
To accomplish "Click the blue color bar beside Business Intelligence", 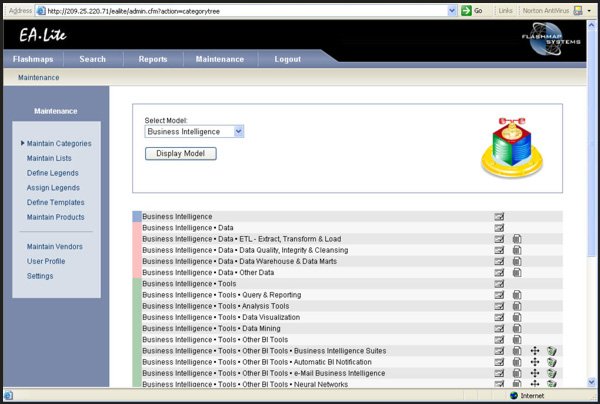I will click(x=136, y=217).
